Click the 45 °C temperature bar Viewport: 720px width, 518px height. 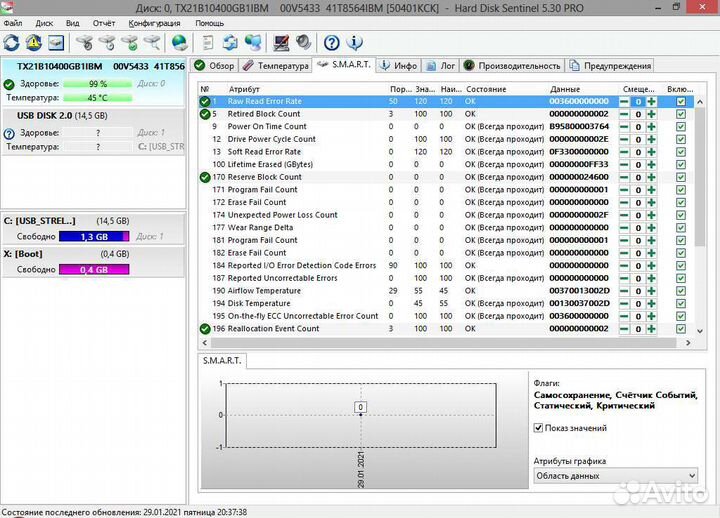(x=98, y=98)
